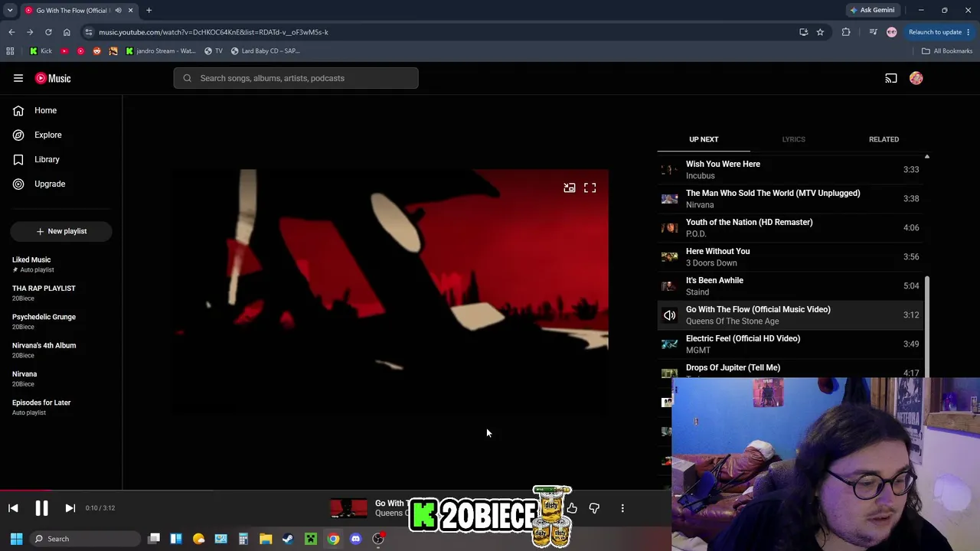Play It's Been Awhile by Staind
The width and height of the screenshot is (980, 551).
pos(790,285)
